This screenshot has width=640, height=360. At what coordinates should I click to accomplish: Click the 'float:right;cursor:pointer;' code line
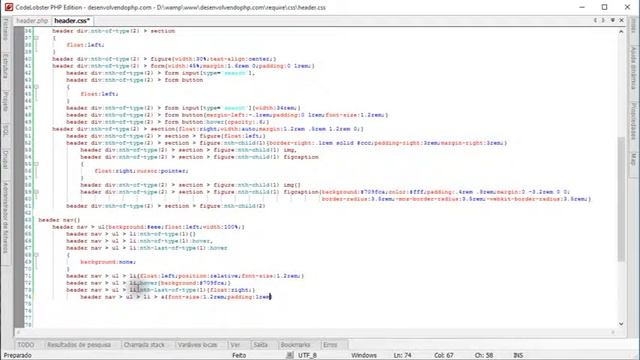pyautogui.click(x=141, y=171)
